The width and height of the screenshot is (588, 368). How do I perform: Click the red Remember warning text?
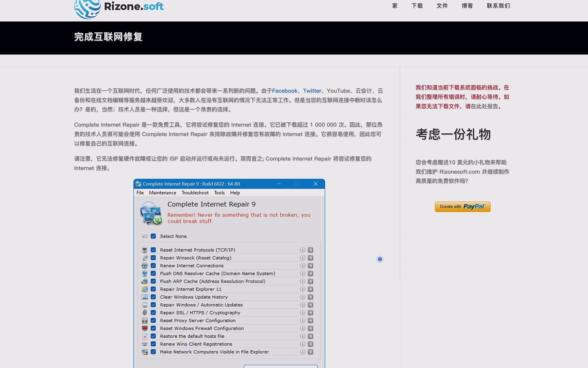click(x=239, y=218)
